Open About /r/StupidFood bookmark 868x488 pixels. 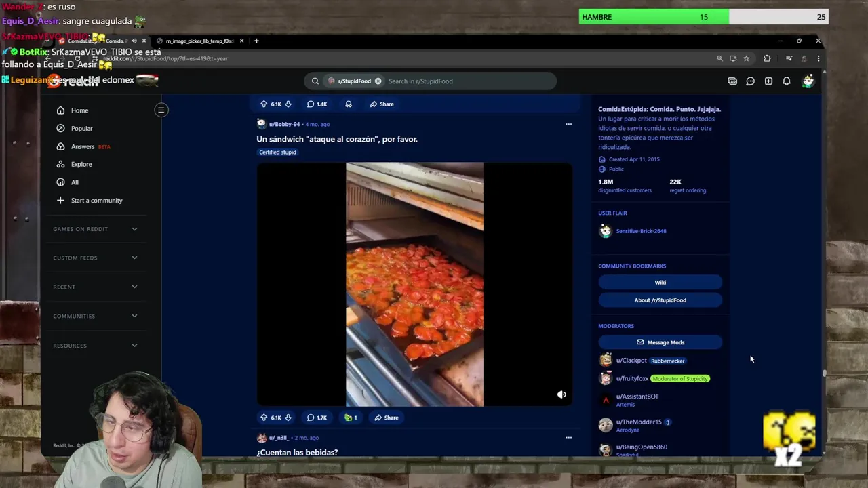pos(660,300)
